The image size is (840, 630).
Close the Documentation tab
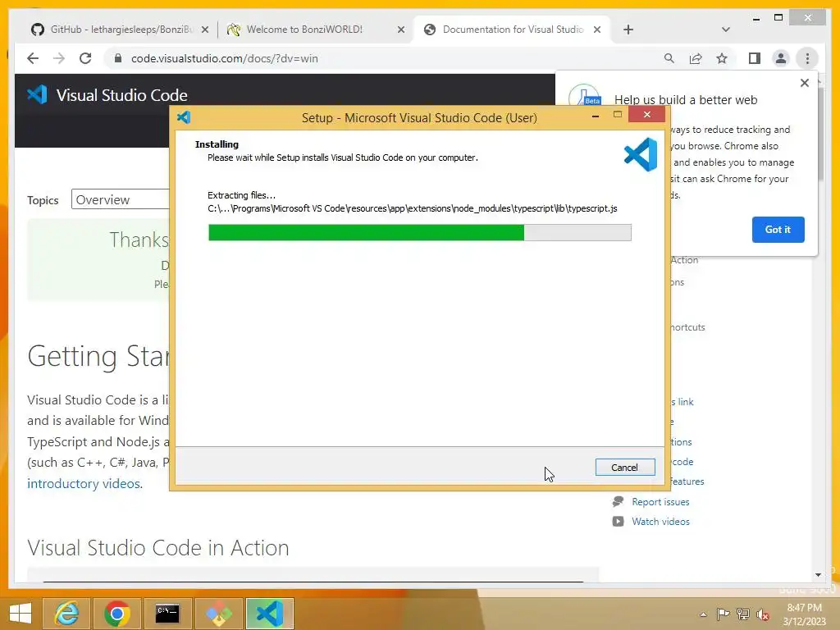point(597,30)
